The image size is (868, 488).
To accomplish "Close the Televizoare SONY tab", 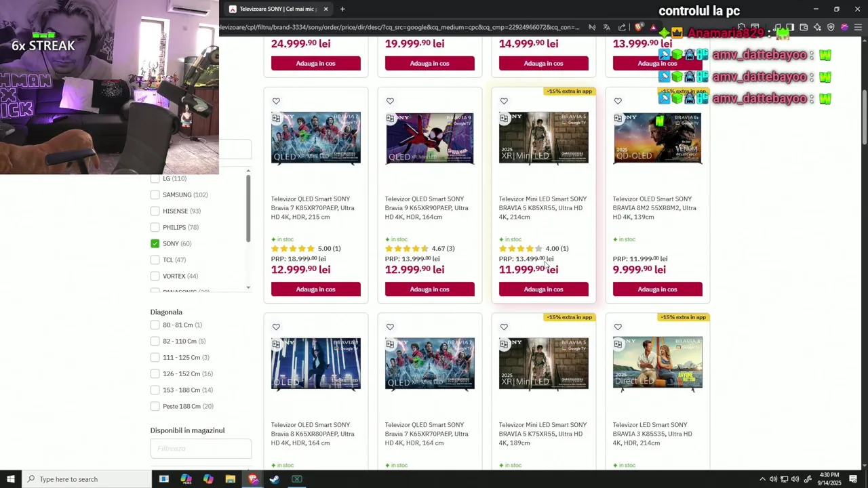I will point(325,9).
